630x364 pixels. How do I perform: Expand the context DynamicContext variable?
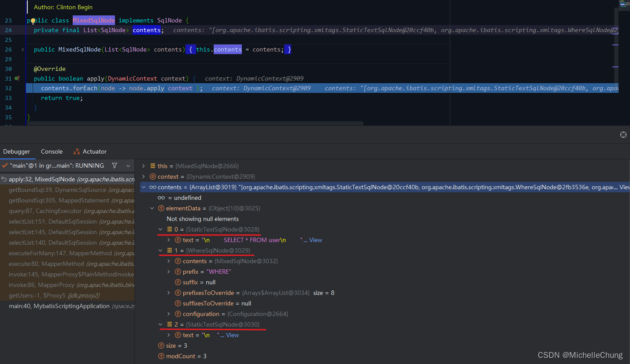point(144,176)
